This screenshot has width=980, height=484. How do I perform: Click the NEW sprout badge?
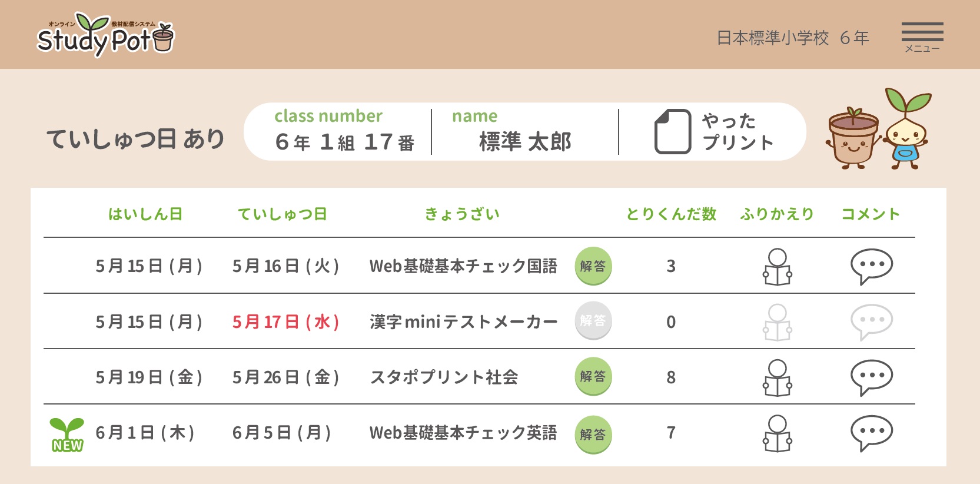[67, 435]
